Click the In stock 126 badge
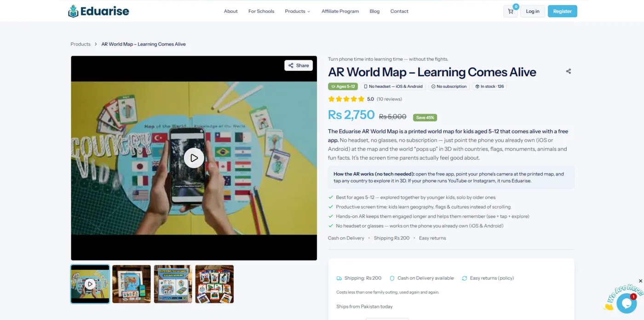Viewport: 644px width, 320px height. [489, 87]
